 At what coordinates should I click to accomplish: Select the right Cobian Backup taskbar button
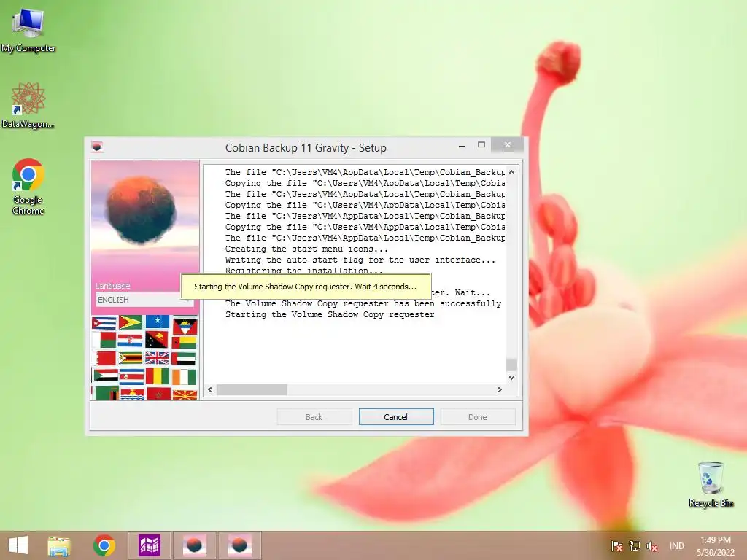pos(239,545)
